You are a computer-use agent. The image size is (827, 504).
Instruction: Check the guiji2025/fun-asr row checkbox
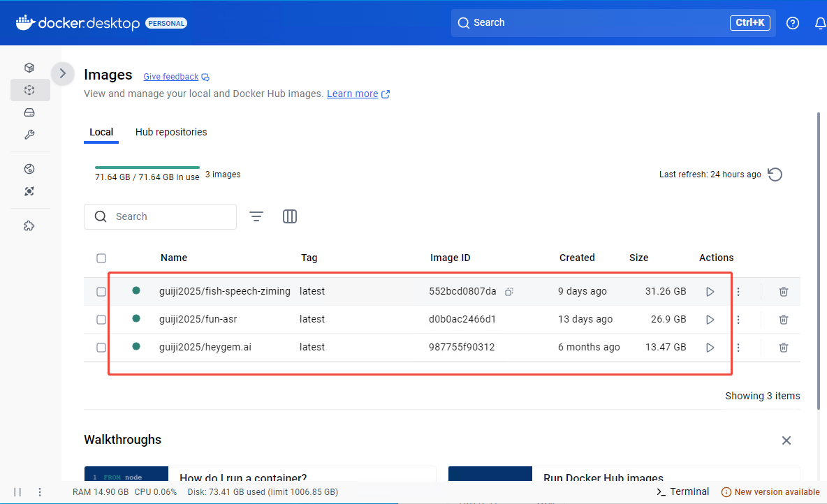(101, 320)
